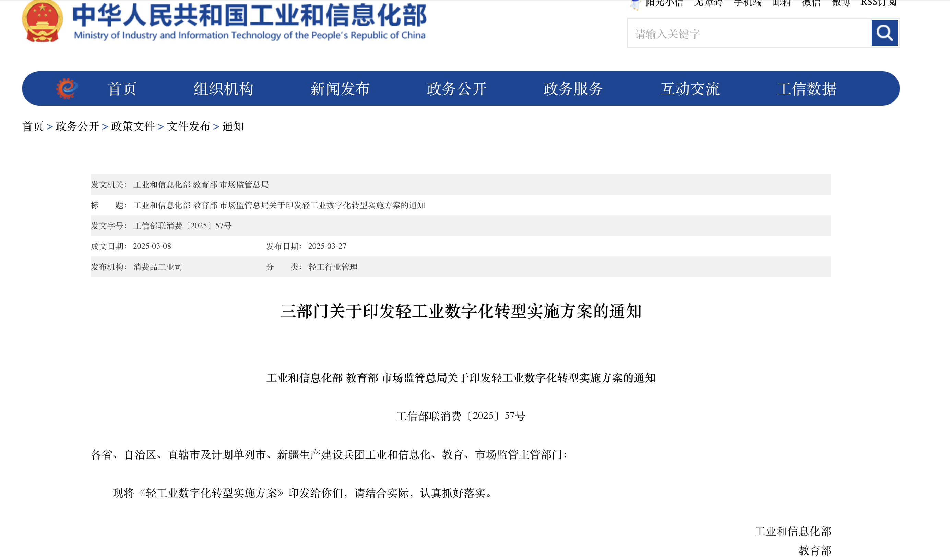Open the 手机端 mobile link

pyautogui.click(x=748, y=3)
